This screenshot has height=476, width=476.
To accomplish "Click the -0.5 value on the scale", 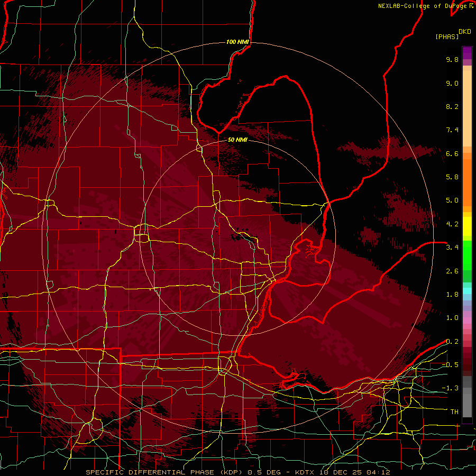I will point(450,365).
